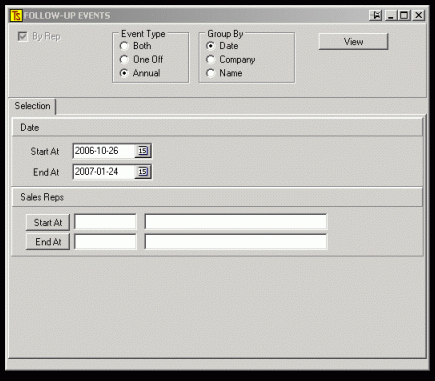Minimize the Follow-Up Events window

click(391, 15)
